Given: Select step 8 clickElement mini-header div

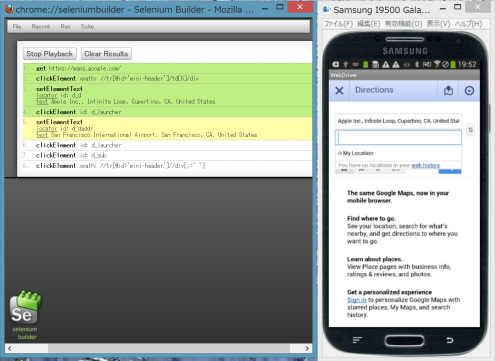Looking at the screenshot, I should 168,165.
